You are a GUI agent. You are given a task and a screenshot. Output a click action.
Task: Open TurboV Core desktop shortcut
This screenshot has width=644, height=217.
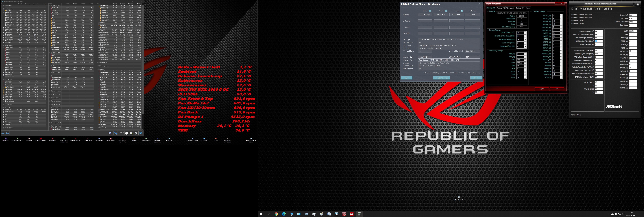tap(76, 139)
